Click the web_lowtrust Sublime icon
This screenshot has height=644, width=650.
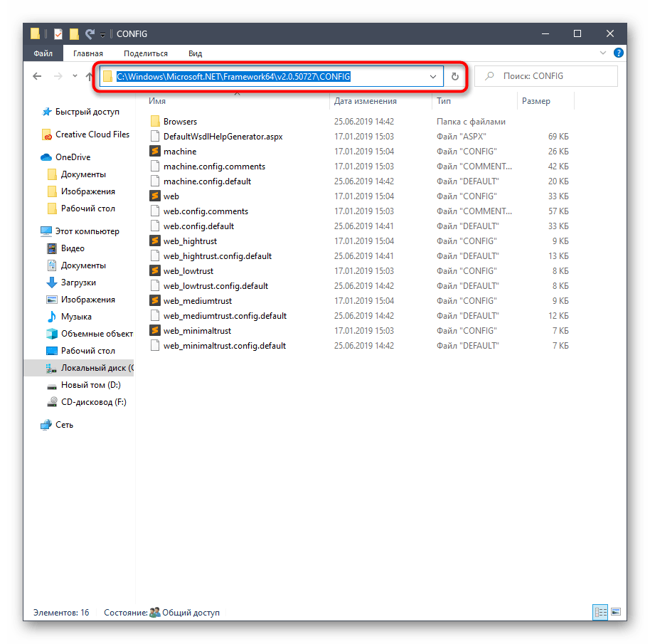(x=155, y=271)
